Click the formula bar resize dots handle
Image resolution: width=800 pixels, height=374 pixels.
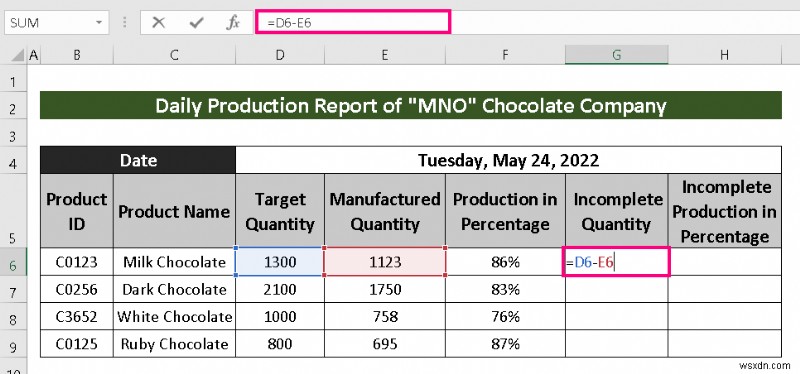click(x=125, y=23)
